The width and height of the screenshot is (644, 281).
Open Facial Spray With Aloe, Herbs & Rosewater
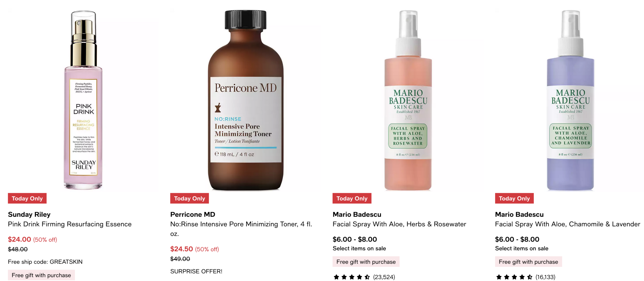tap(399, 224)
